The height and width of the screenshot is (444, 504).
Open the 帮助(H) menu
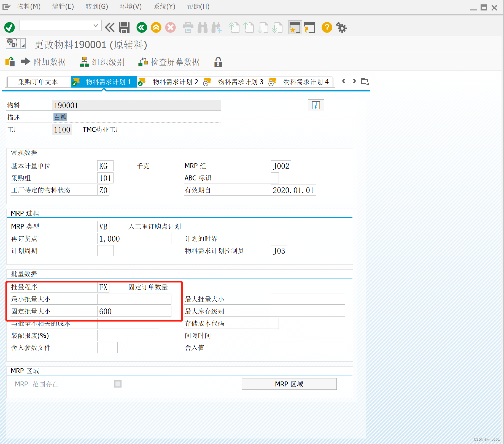198,7
